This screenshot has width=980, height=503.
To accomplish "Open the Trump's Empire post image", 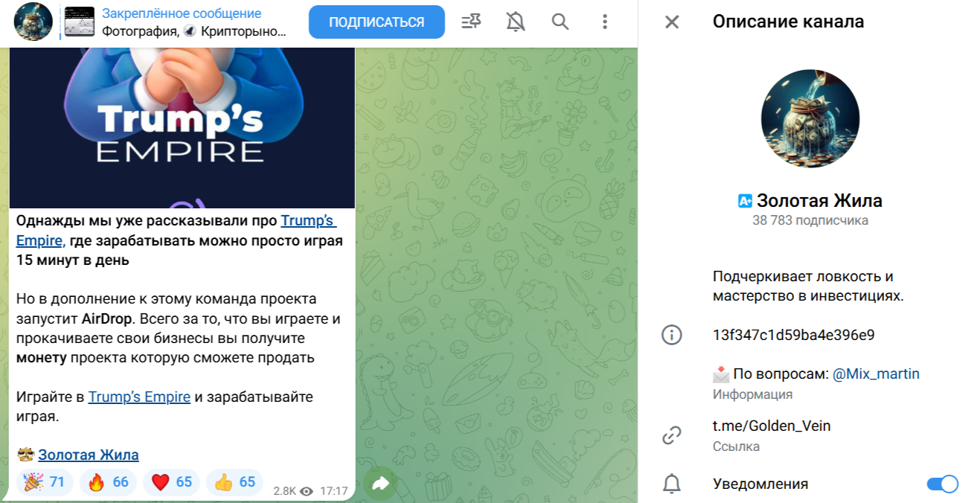I will (x=182, y=128).
